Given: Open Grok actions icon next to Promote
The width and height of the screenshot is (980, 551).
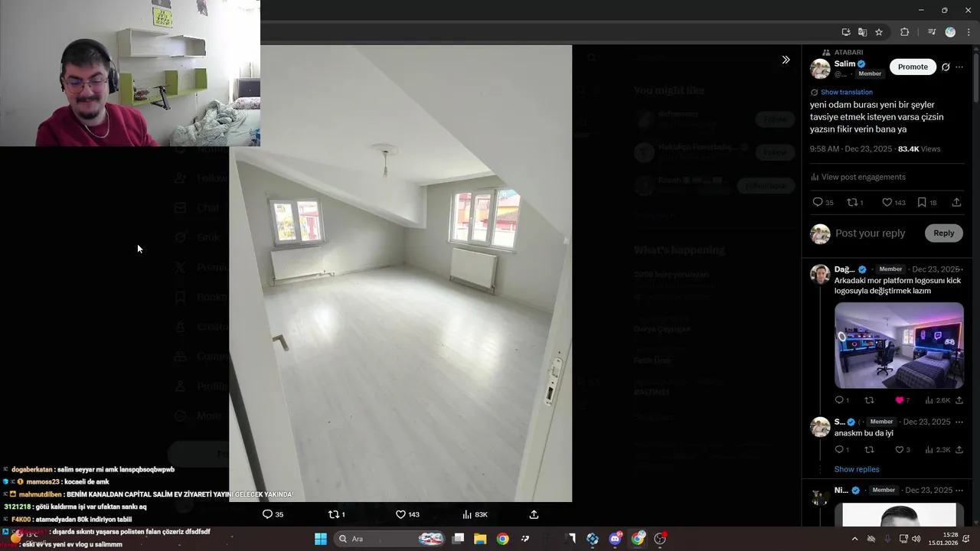Looking at the screenshot, I should pyautogui.click(x=946, y=67).
